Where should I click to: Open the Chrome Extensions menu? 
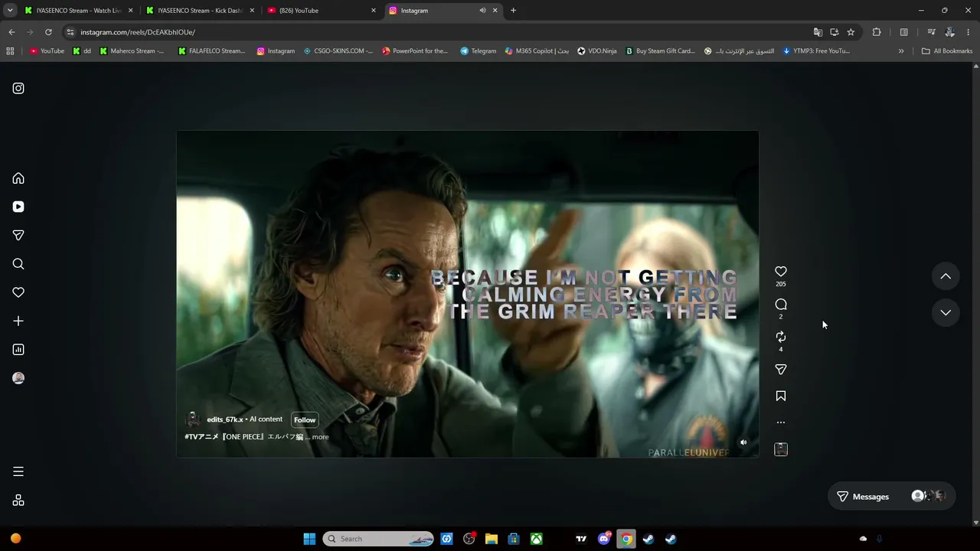(877, 32)
